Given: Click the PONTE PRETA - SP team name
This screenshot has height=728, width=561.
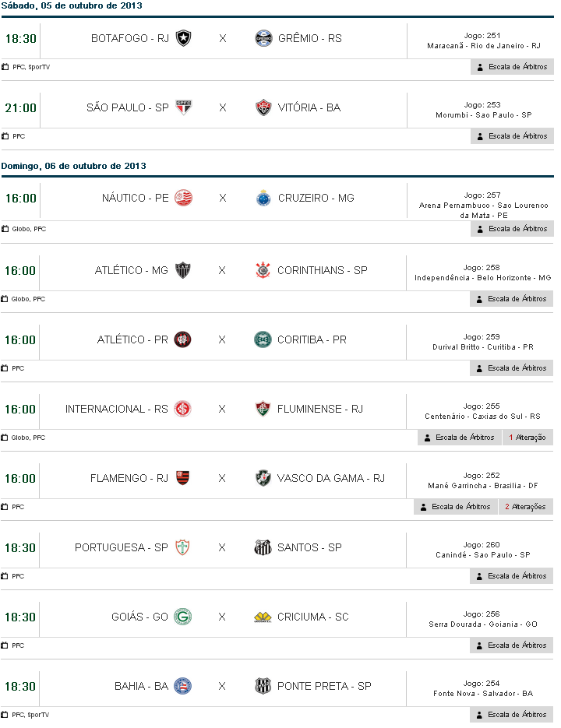Looking at the screenshot, I should point(324,686).
